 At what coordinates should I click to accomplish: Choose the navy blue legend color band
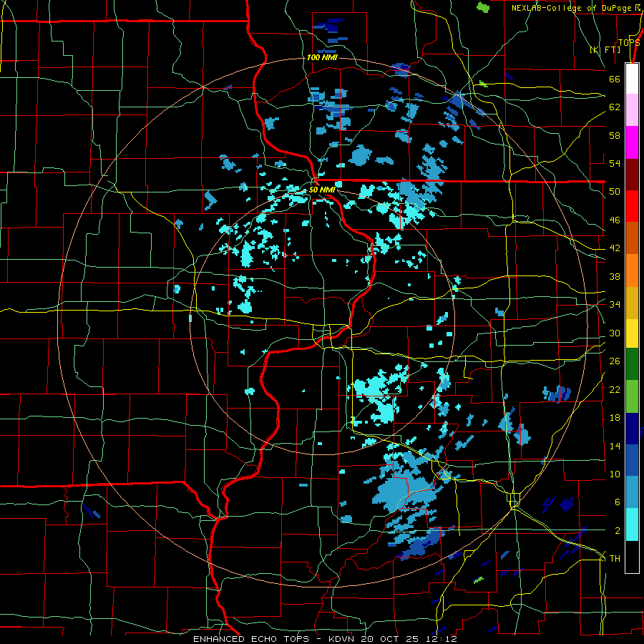[632, 429]
